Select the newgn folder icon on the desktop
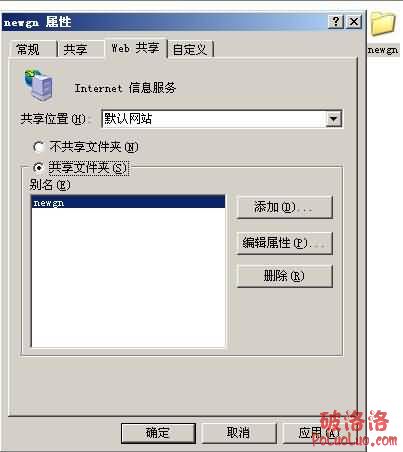This screenshot has height=452, width=403. pyautogui.click(x=383, y=23)
